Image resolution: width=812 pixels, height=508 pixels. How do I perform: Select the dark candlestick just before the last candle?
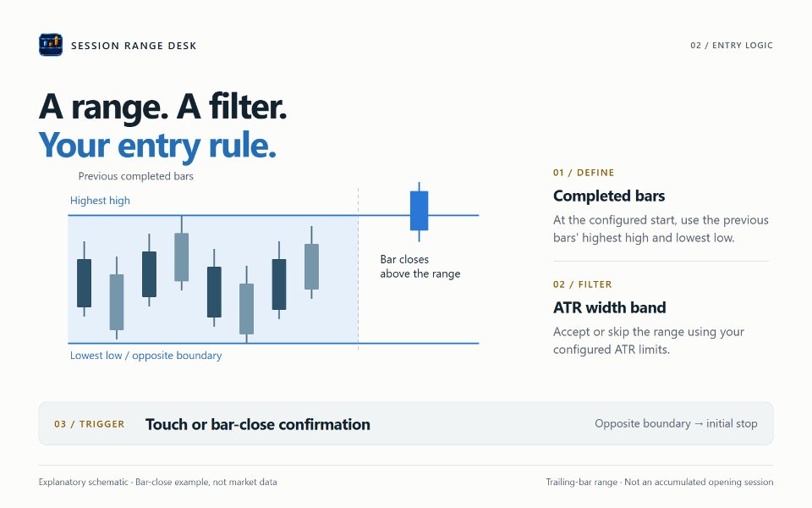pos(279,280)
